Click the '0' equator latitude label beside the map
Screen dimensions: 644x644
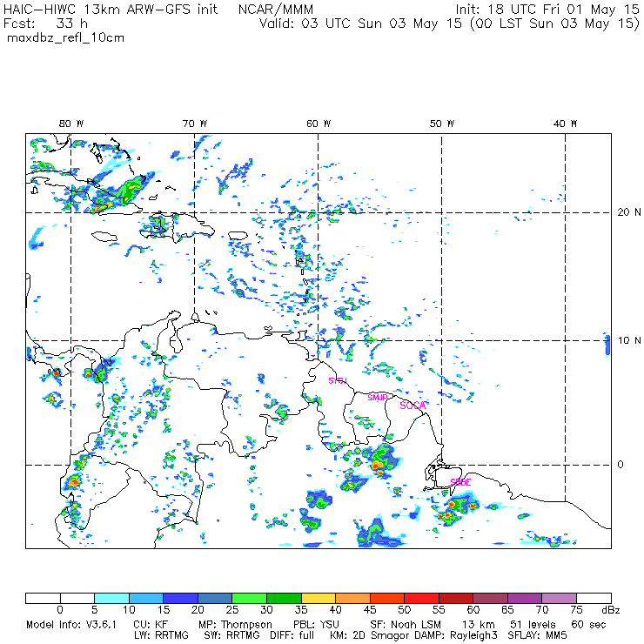(621, 465)
